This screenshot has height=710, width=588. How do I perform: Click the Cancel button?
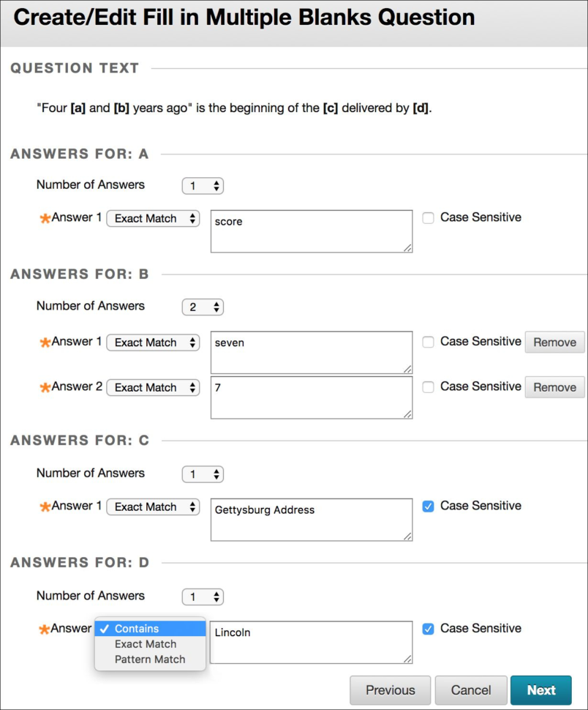[x=470, y=690]
